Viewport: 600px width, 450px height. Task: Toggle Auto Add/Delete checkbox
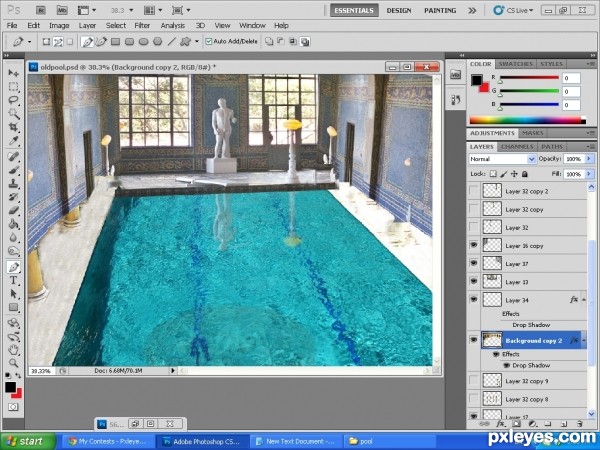(208, 41)
